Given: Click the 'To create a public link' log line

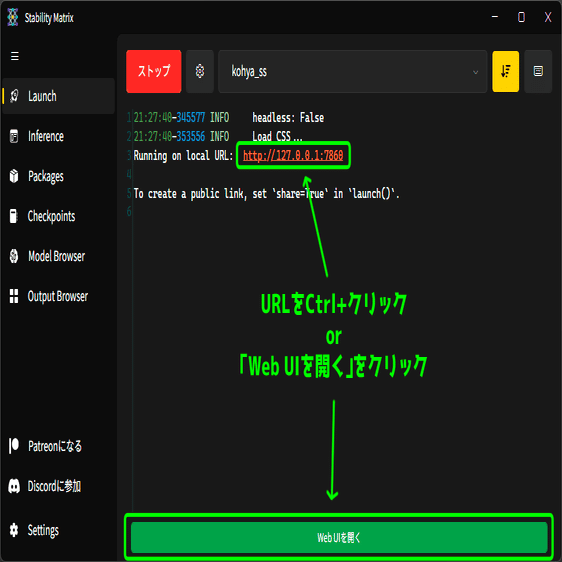Looking at the screenshot, I should [x=266, y=194].
